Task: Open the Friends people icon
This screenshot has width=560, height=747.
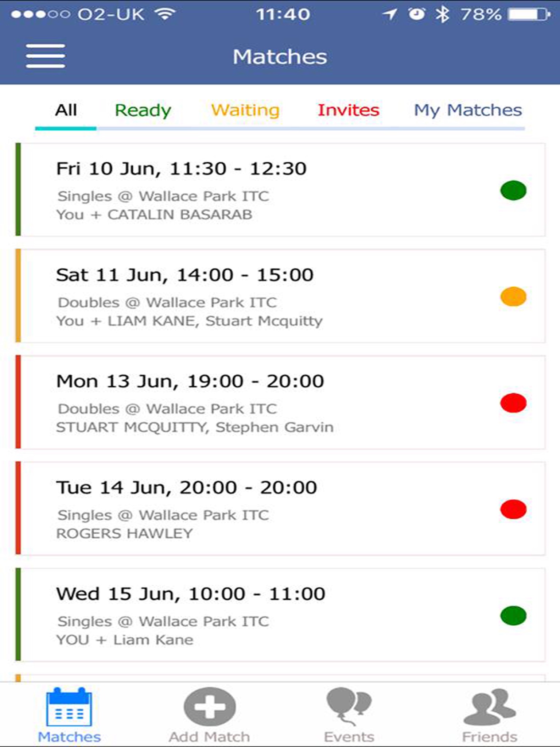Action: [x=489, y=707]
